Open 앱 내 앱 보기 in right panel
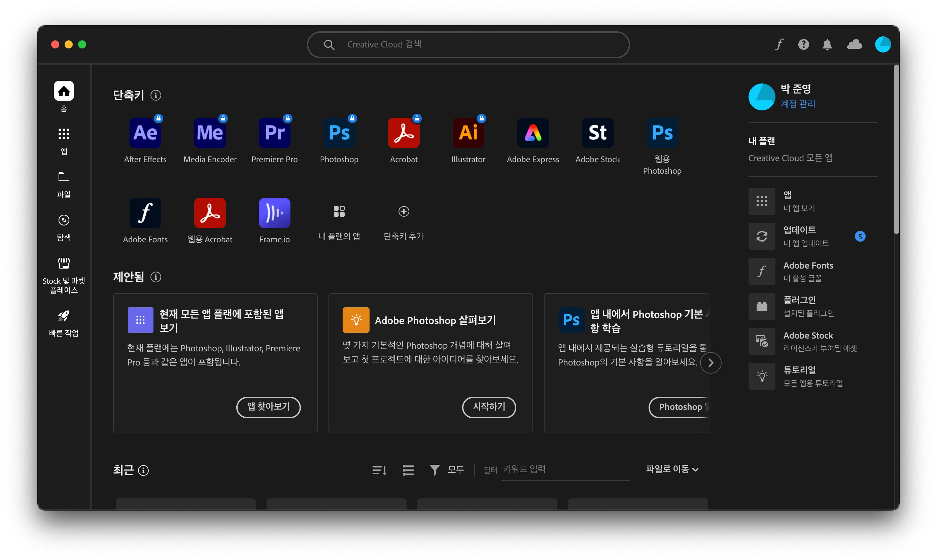937x560 pixels. click(812, 201)
